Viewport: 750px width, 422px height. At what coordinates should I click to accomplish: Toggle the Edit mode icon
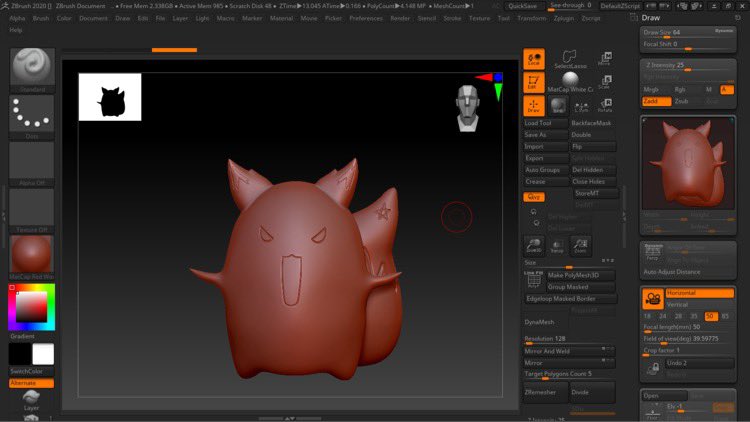(x=534, y=83)
